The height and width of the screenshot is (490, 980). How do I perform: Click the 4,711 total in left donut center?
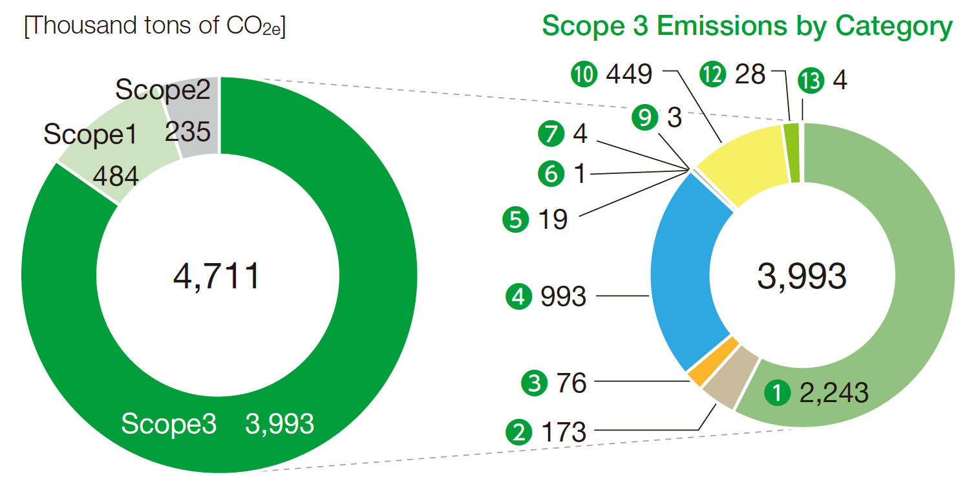[217, 277]
